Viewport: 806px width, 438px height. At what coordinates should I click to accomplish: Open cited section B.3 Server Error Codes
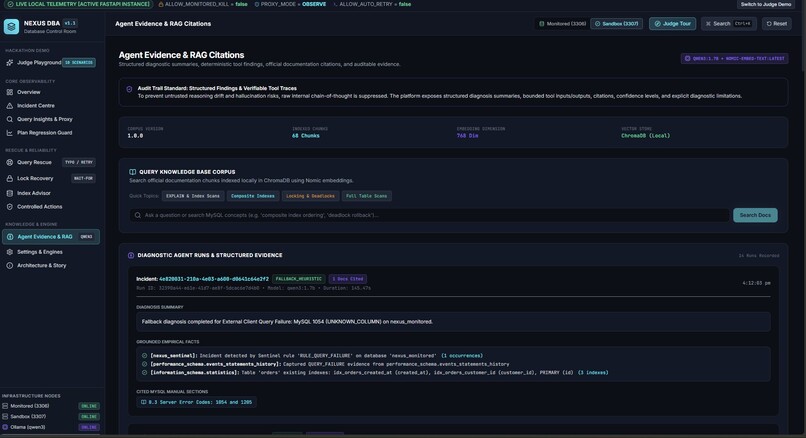197,402
